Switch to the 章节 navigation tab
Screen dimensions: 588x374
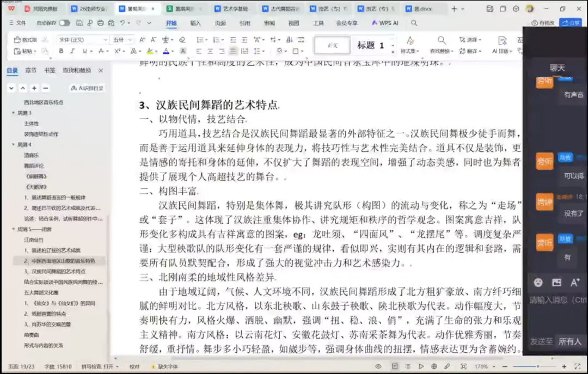(x=30, y=70)
